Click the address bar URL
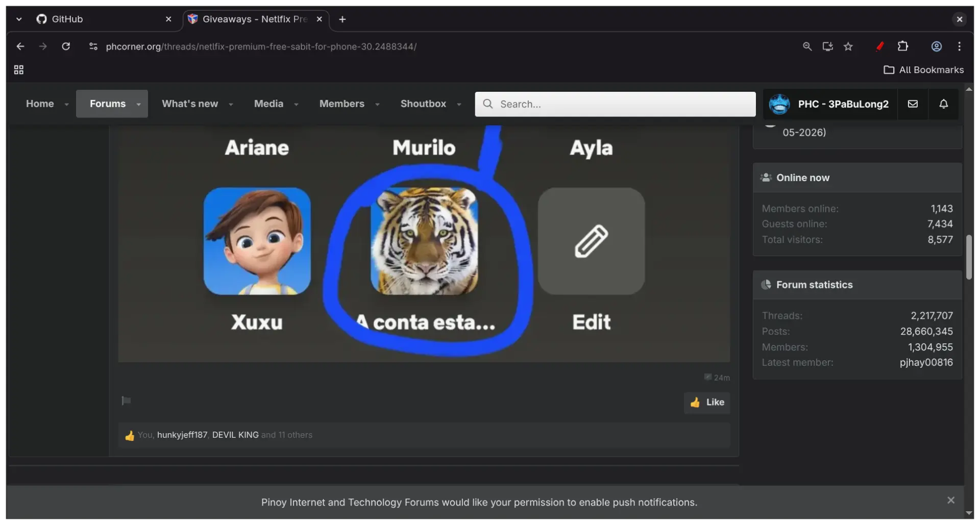 tap(261, 46)
